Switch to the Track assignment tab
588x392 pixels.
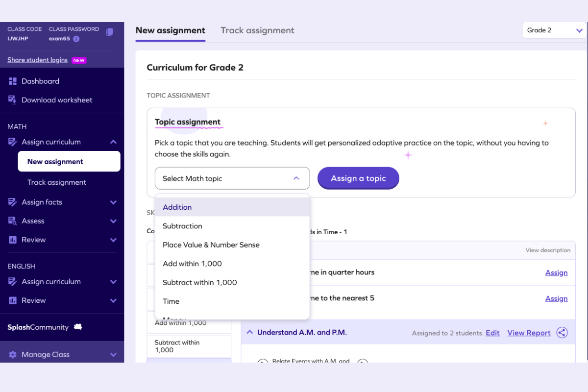coord(257,30)
